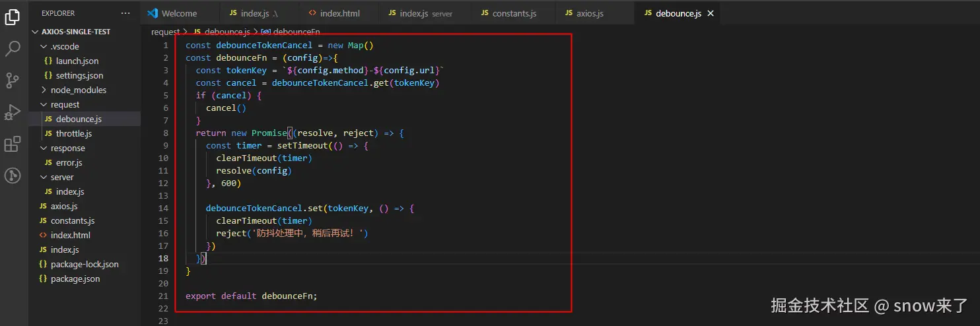The height and width of the screenshot is (326, 980).
Task: Click 'cancel()' call on line 6
Action: click(x=226, y=108)
